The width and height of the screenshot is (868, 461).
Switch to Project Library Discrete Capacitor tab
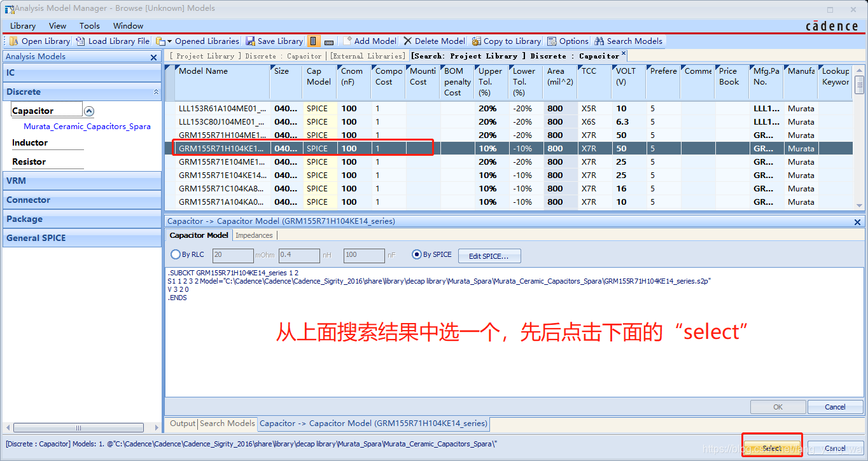point(246,56)
